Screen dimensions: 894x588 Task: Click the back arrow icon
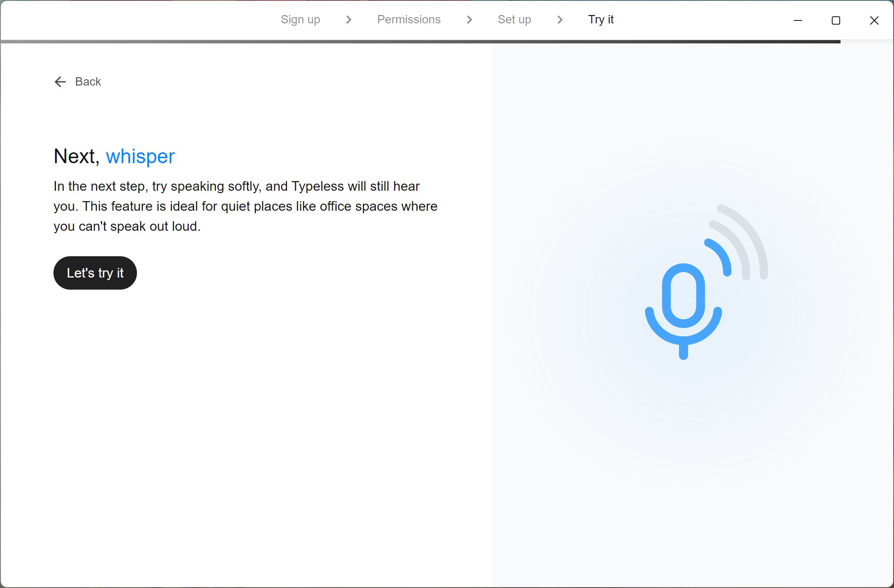(x=60, y=82)
